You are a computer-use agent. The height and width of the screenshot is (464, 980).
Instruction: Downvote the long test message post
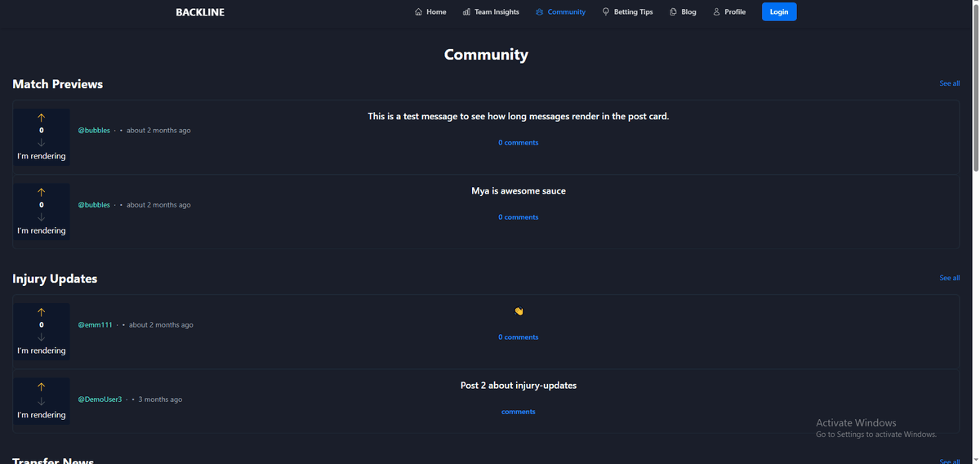click(42, 143)
